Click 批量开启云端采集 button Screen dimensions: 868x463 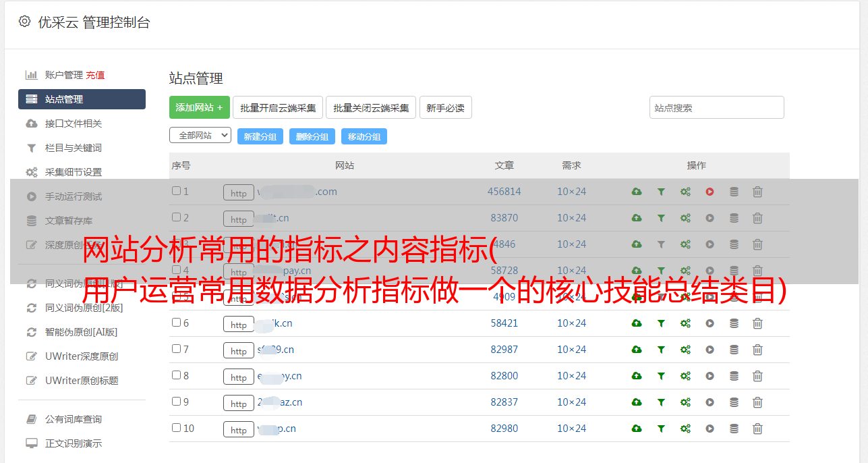[278, 107]
